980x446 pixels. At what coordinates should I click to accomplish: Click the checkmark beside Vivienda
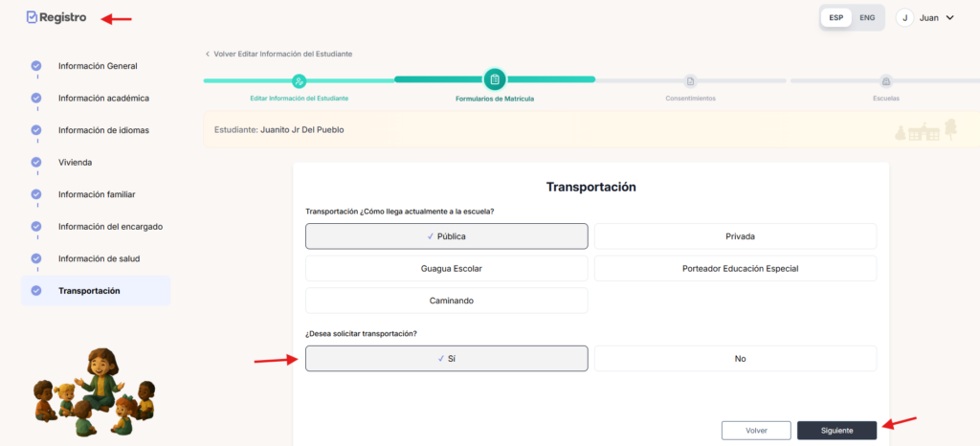coord(36,162)
